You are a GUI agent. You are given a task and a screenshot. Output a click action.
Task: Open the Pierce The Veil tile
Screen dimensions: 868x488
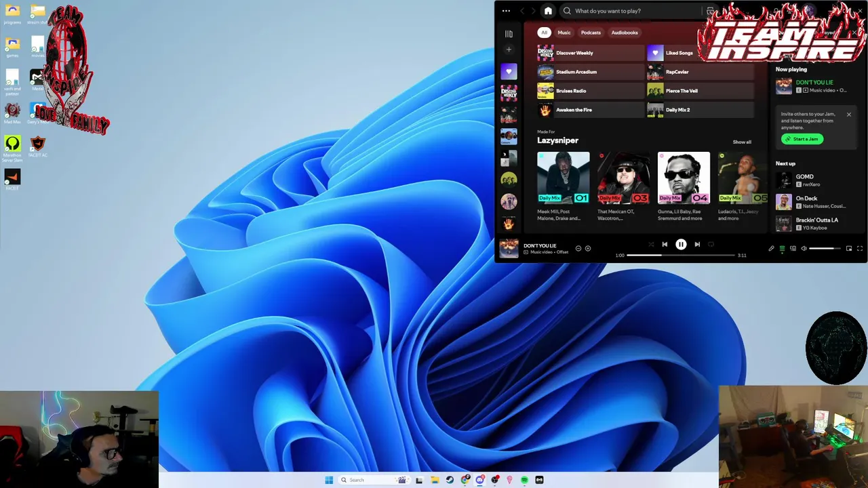(x=700, y=91)
